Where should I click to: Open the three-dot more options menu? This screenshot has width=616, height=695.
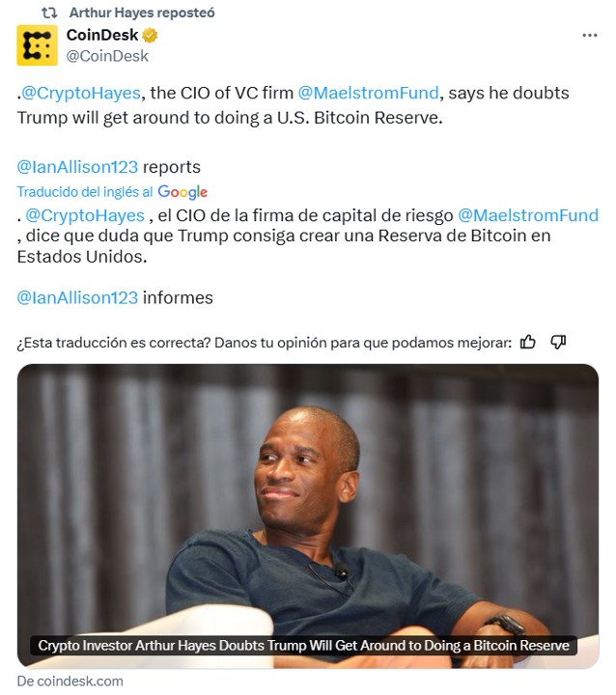click(589, 35)
